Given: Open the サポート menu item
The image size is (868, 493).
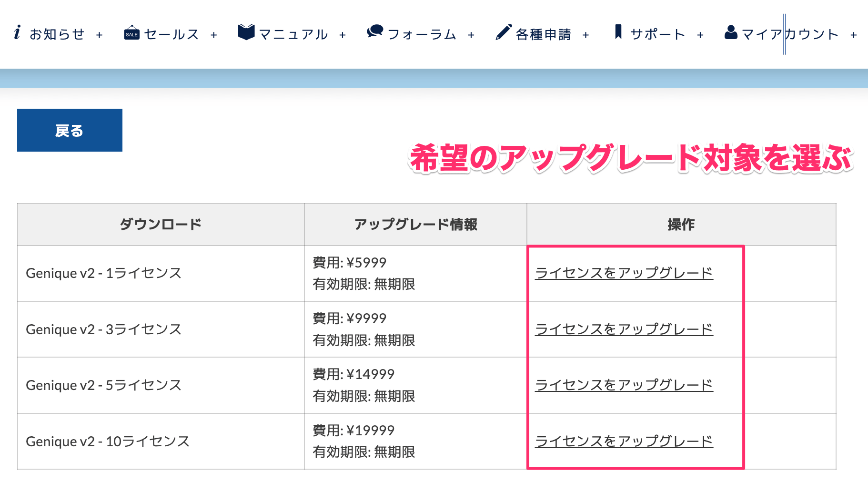Looking at the screenshot, I should pos(658,34).
